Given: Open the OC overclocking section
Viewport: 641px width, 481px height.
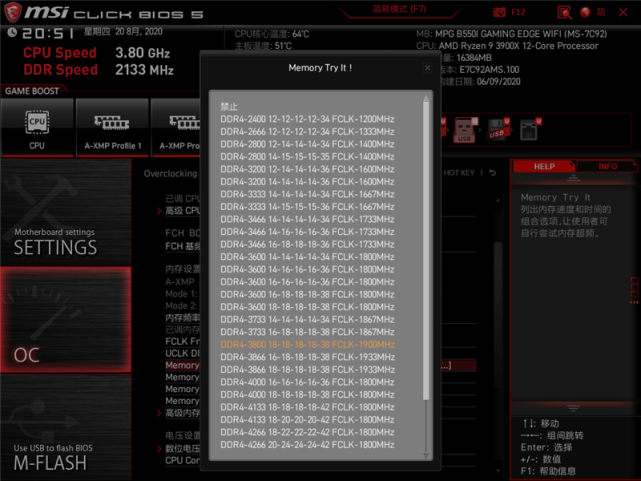Looking at the screenshot, I should tap(66, 320).
